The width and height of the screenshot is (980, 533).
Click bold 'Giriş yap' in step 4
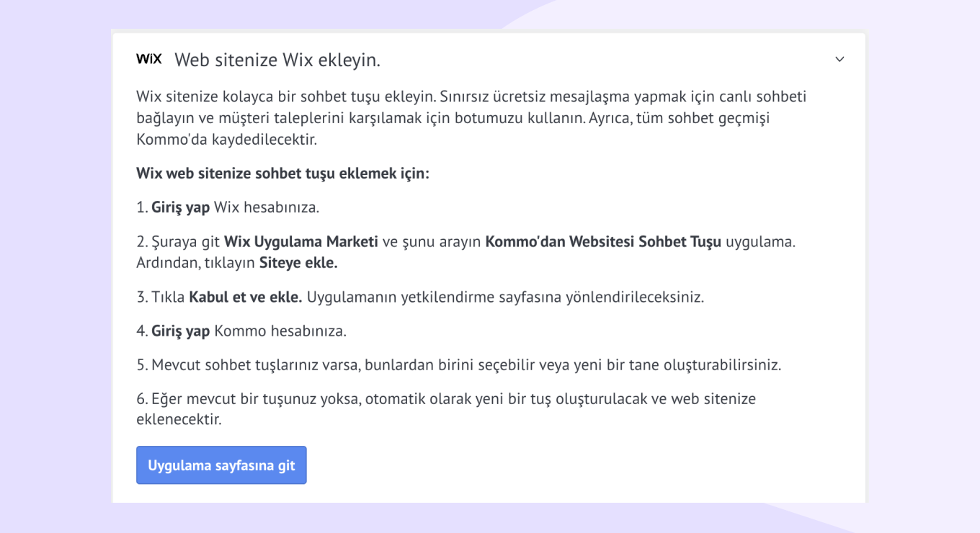pyautogui.click(x=180, y=331)
